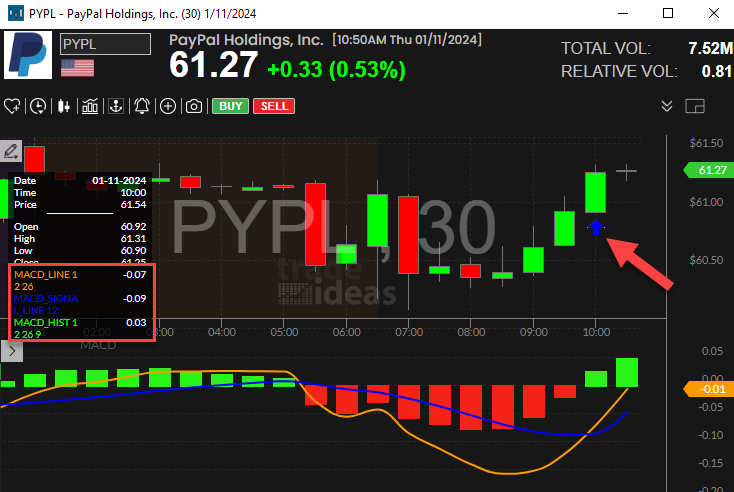Click the US flag icon
734x492 pixels.
pyautogui.click(x=77, y=67)
